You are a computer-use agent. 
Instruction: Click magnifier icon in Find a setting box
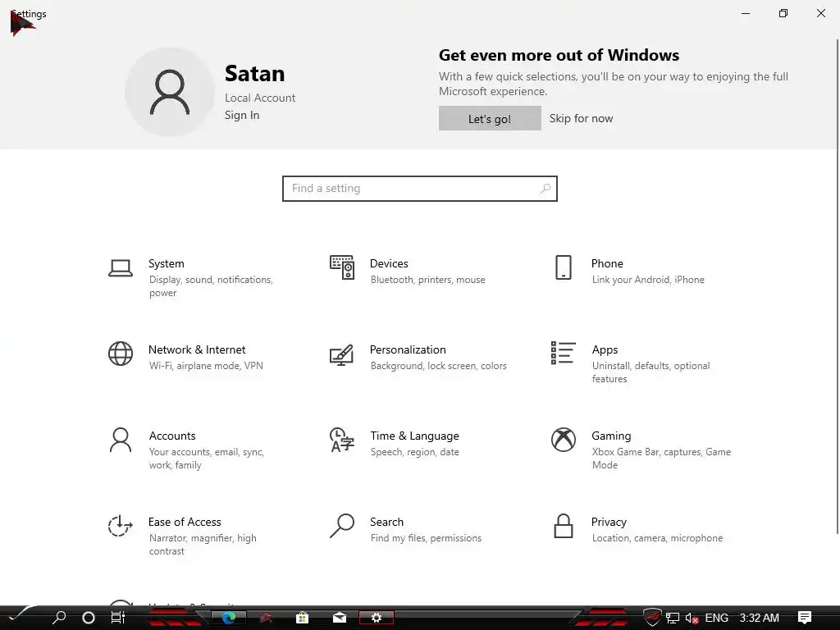(x=546, y=189)
